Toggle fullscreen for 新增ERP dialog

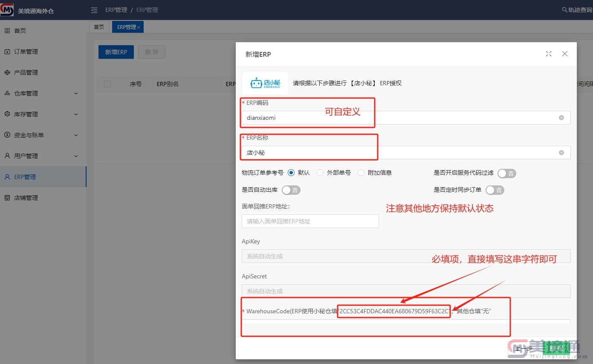pos(549,54)
